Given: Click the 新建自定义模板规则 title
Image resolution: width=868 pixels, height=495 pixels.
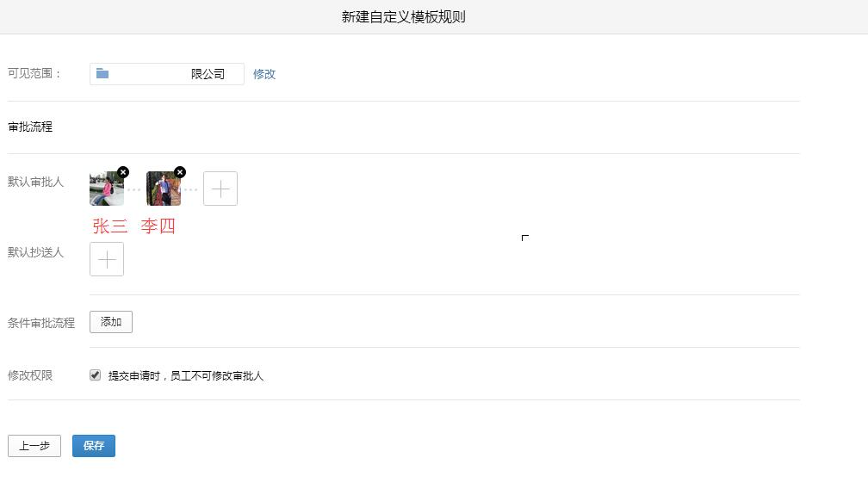Looking at the screenshot, I should (404, 17).
